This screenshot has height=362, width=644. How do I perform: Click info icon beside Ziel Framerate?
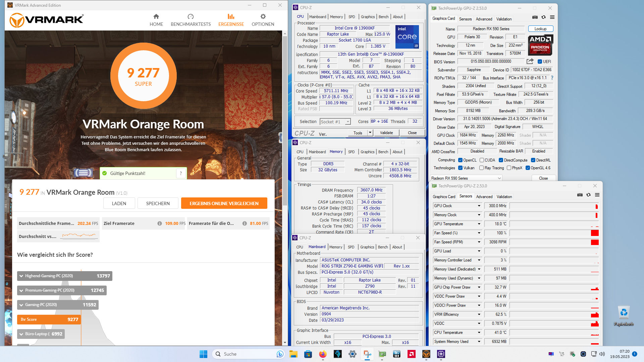[x=160, y=223]
